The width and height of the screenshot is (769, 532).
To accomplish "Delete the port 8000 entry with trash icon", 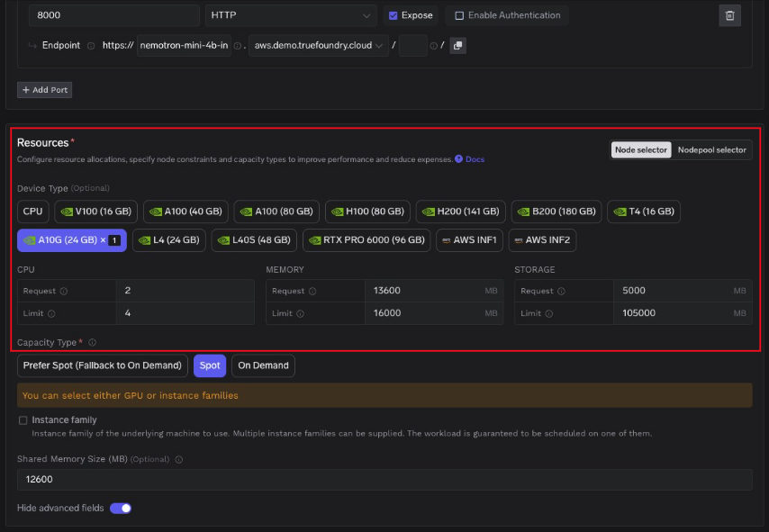I will tap(729, 15).
